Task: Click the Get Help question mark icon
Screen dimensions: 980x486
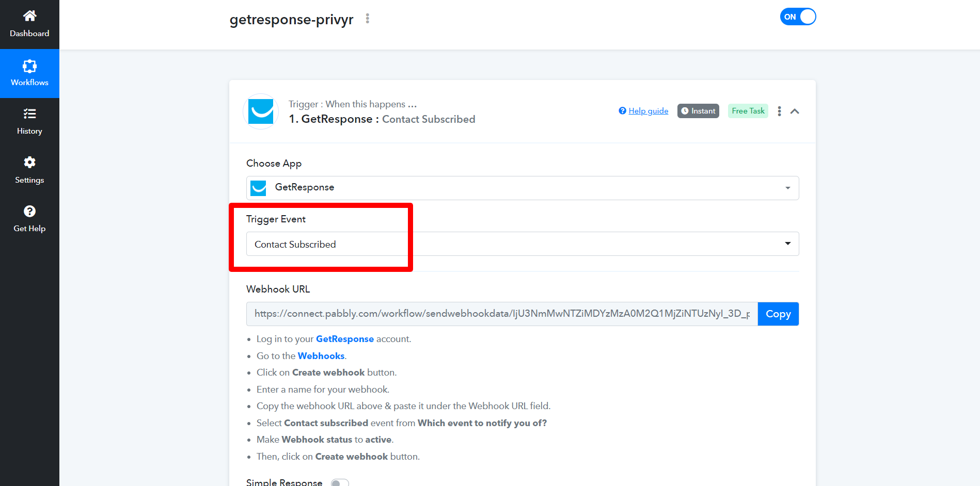Action: coord(29,211)
